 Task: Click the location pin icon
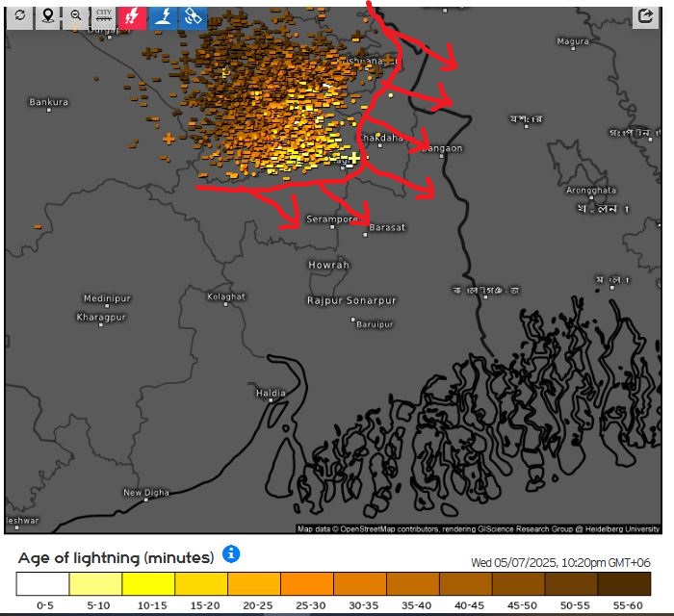(48, 16)
